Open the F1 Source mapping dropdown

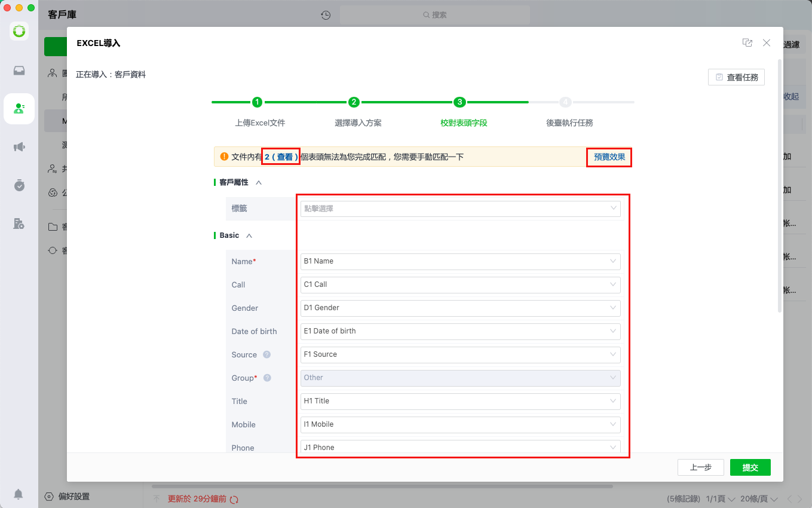coord(460,354)
